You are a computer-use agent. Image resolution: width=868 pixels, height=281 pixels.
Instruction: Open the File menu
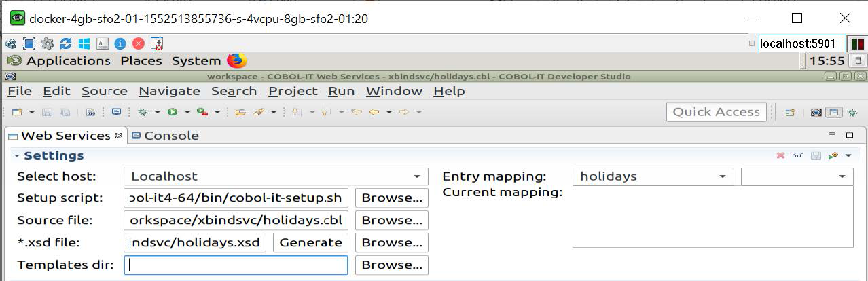click(20, 91)
